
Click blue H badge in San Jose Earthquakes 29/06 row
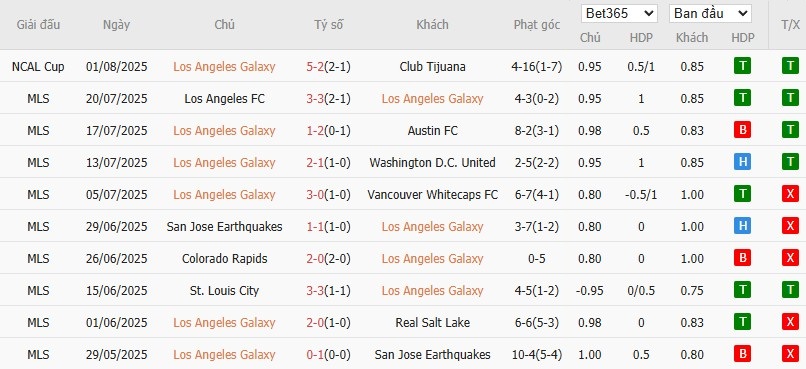(742, 226)
